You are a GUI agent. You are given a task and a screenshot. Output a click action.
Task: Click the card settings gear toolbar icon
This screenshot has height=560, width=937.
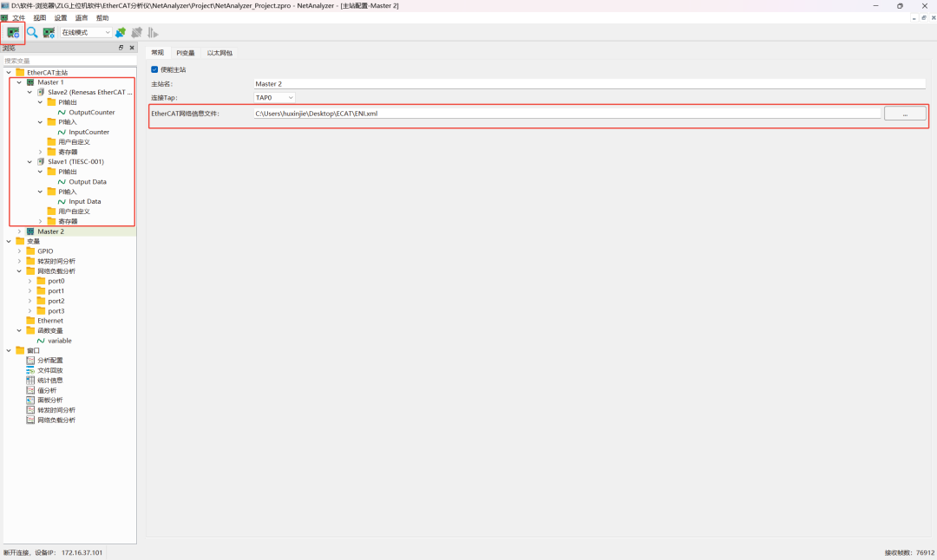click(49, 32)
